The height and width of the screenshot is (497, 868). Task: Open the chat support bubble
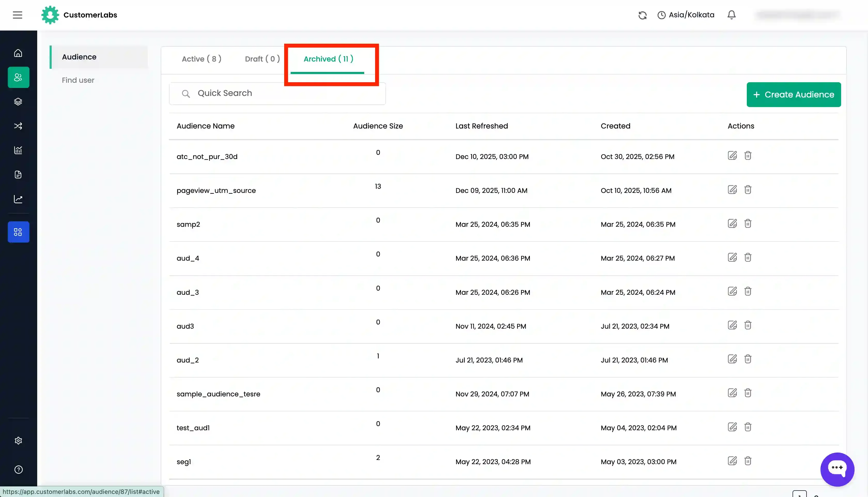click(837, 469)
